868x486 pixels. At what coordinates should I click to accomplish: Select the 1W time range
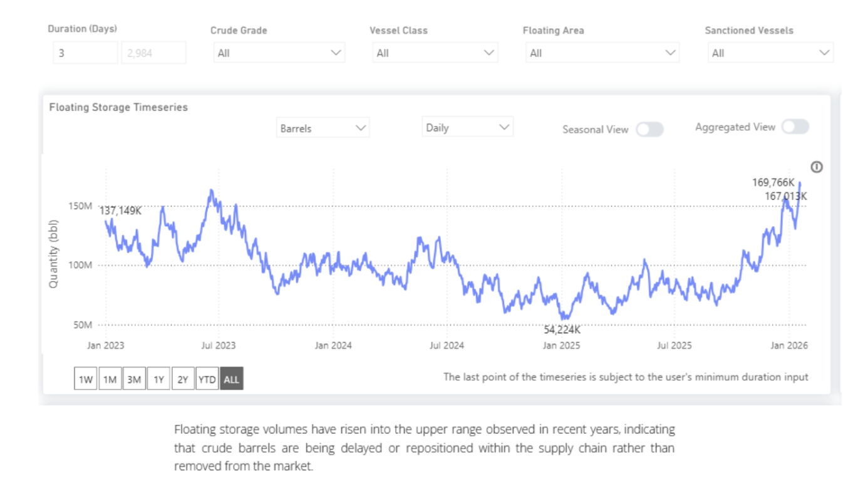[x=86, y=380]
